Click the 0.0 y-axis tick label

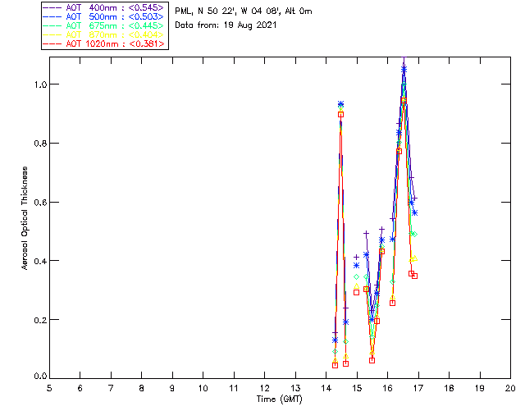pos(40,377)
